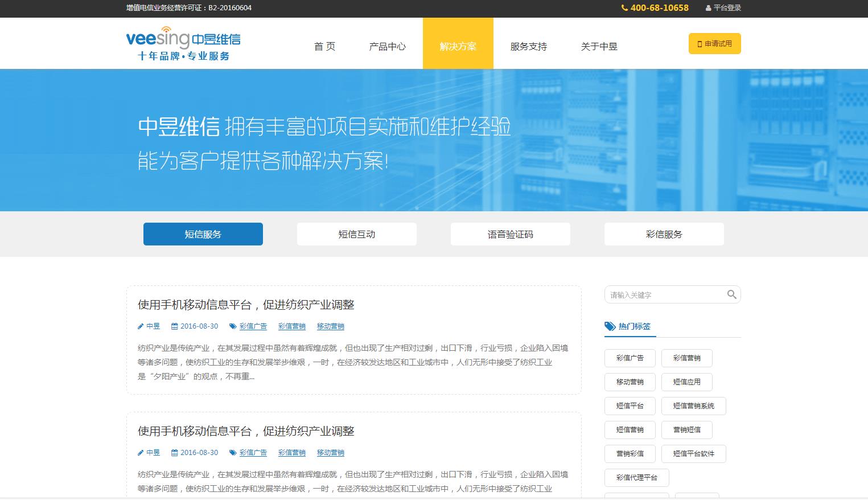Focus the keyword search input field

click(x=664, y=295)
